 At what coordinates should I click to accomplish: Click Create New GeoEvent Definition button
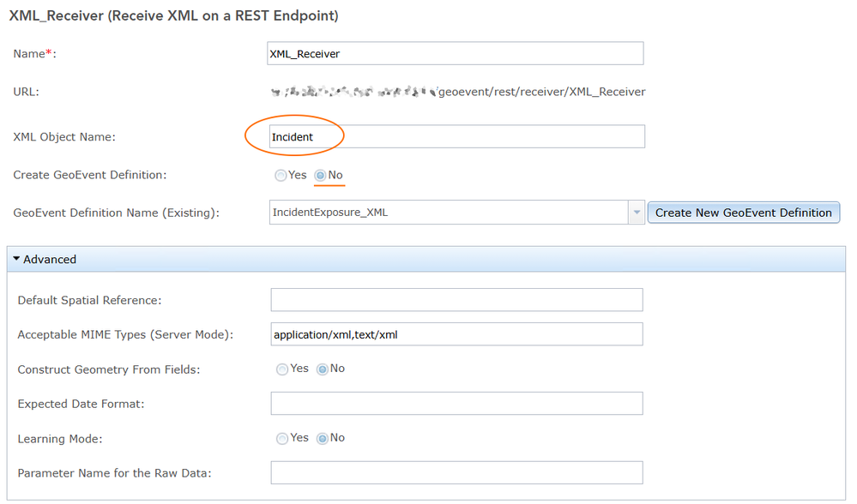click(x=743, y=213)
